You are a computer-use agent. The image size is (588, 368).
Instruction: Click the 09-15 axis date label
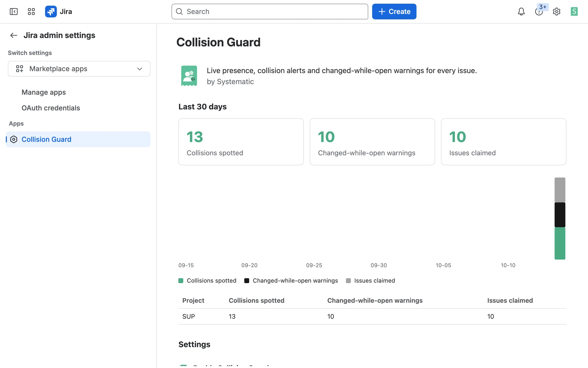point(186,265)
